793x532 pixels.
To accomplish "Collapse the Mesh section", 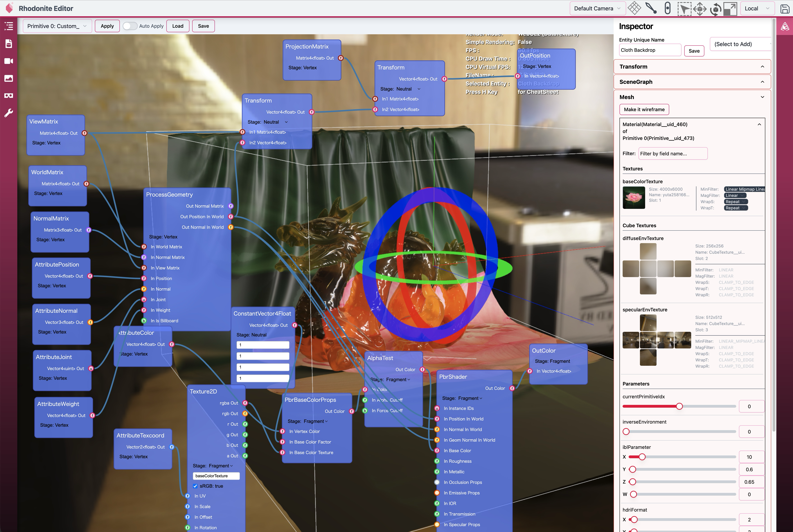I will (x=762, y=97).
